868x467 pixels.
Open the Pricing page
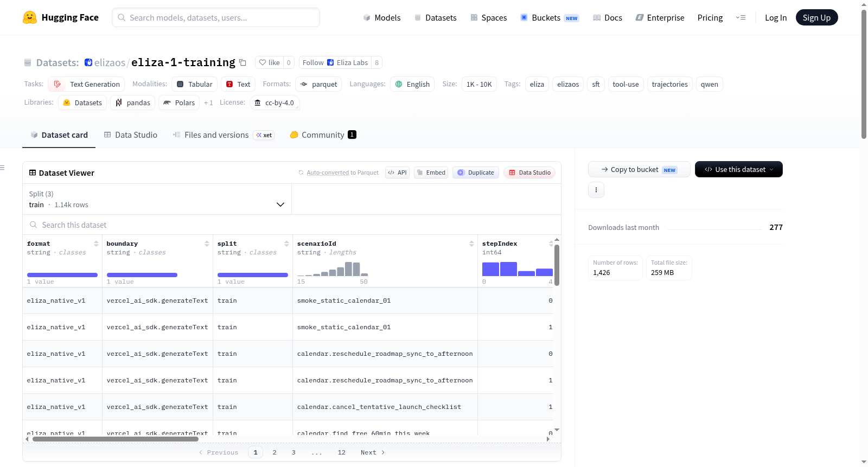tap(710, 17)
